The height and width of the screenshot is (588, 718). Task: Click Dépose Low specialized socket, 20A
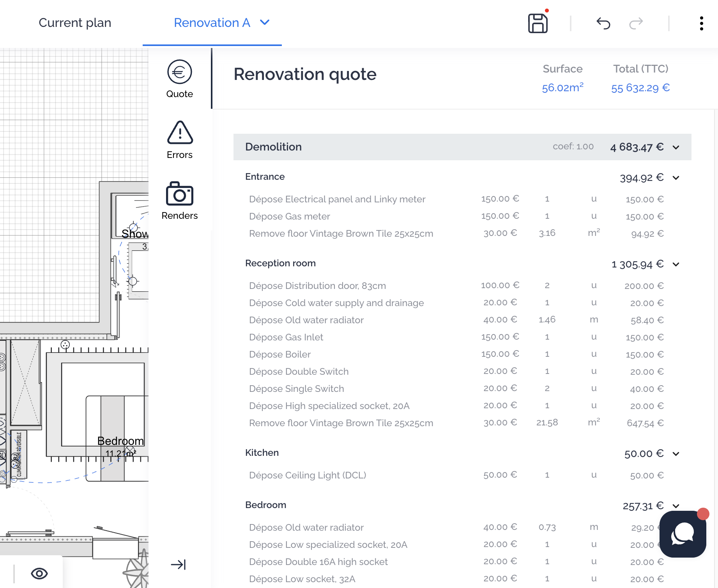coord(456,545)
